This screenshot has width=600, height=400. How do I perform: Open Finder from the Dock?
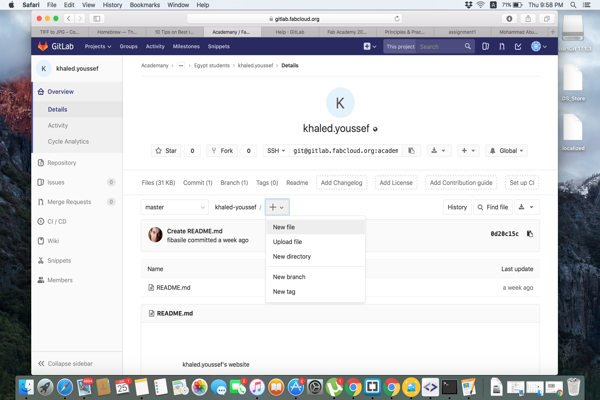(26, 387)
